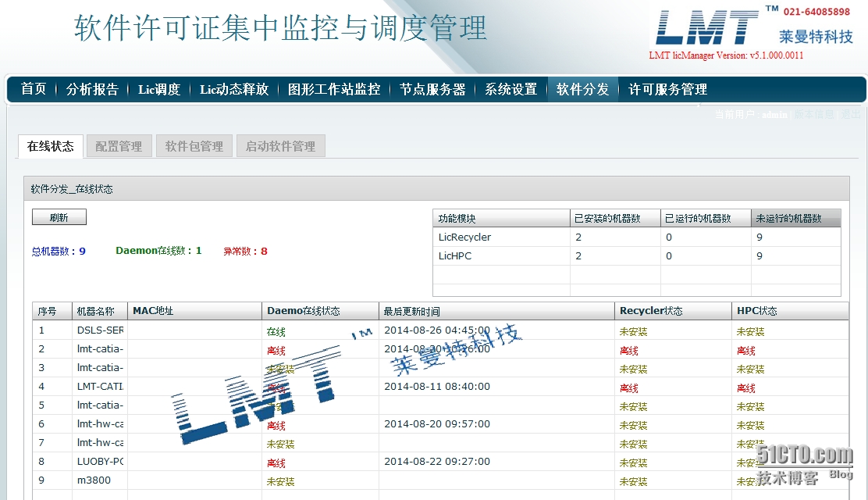This screenshot has width=868, height=500.
Task: Click the 最后更新时间 column header
Action: pos(496,312)
